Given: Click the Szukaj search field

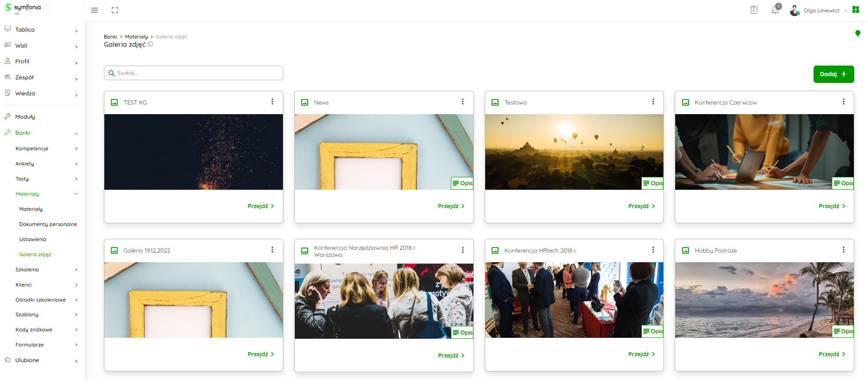Looking at the screenshot, I should tap(194, 73).
